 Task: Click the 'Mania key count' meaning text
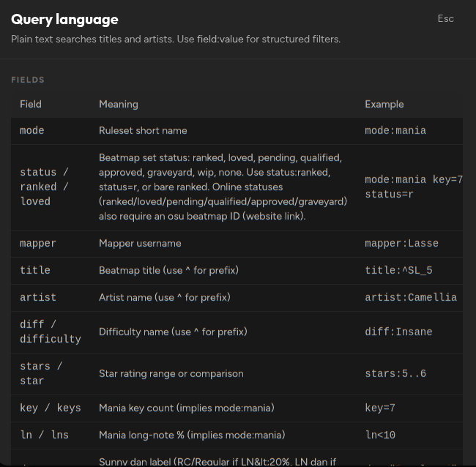coord(187,408)
